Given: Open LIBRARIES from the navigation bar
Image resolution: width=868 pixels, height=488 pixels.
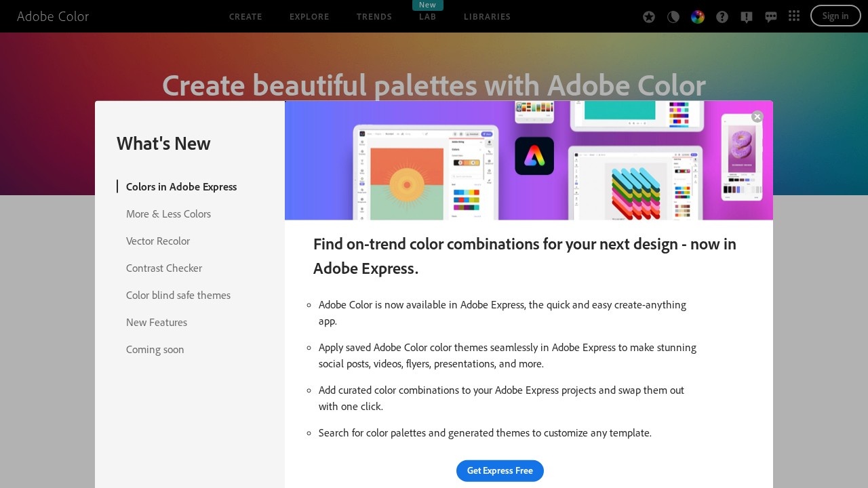Looking at the screenshot, I should [x=487, y=17].
